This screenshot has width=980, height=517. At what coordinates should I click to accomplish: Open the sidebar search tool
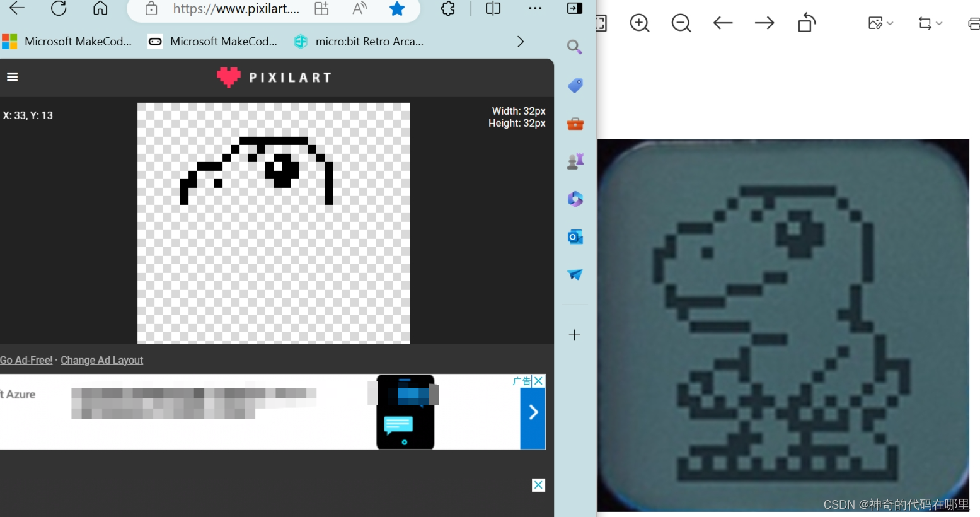coord(575,47)
